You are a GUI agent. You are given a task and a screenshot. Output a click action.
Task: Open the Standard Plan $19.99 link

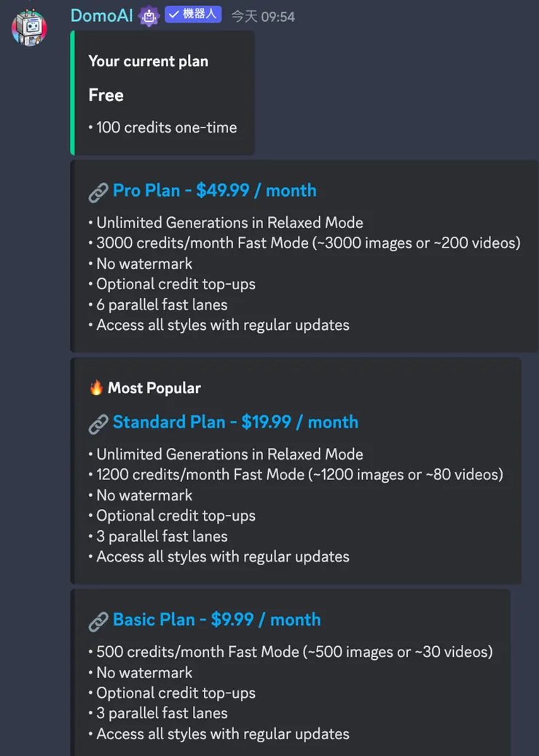pos(235,422)
